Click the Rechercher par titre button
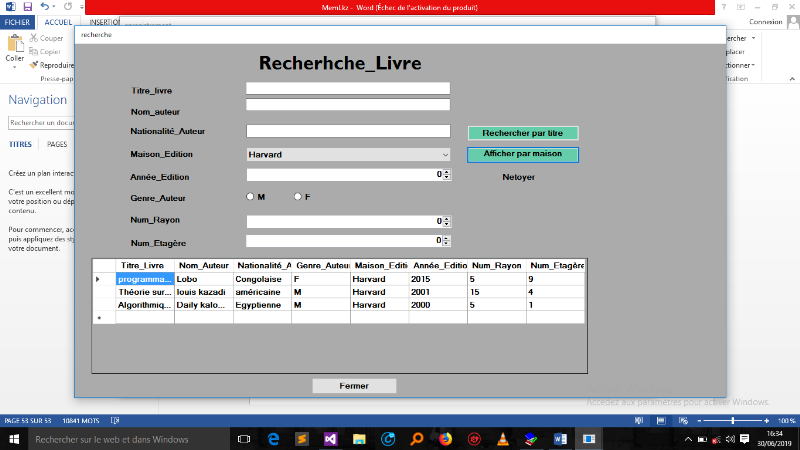 pos(523,133)
